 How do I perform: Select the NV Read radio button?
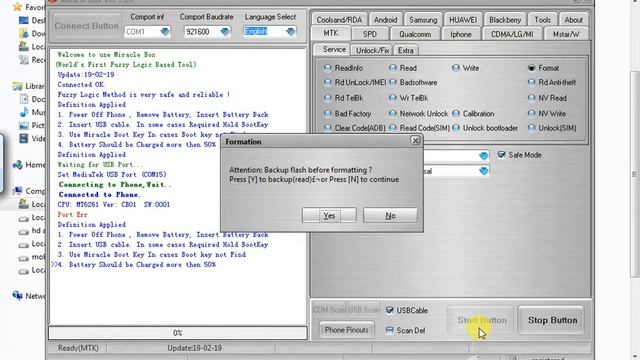click(x=531, y=98)
